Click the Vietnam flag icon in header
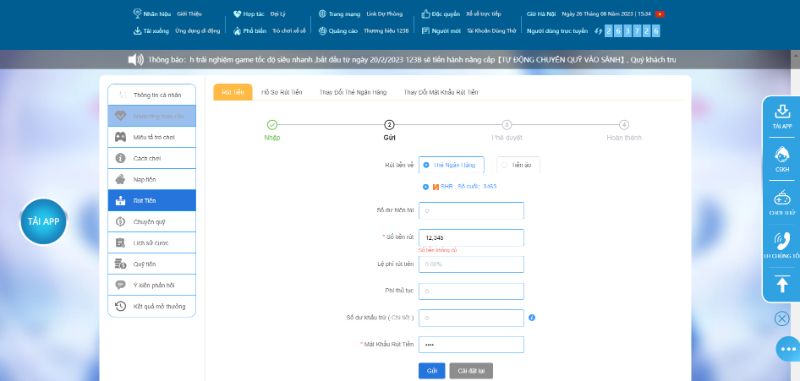Screen dimensions: 800x381 [660, 14]
